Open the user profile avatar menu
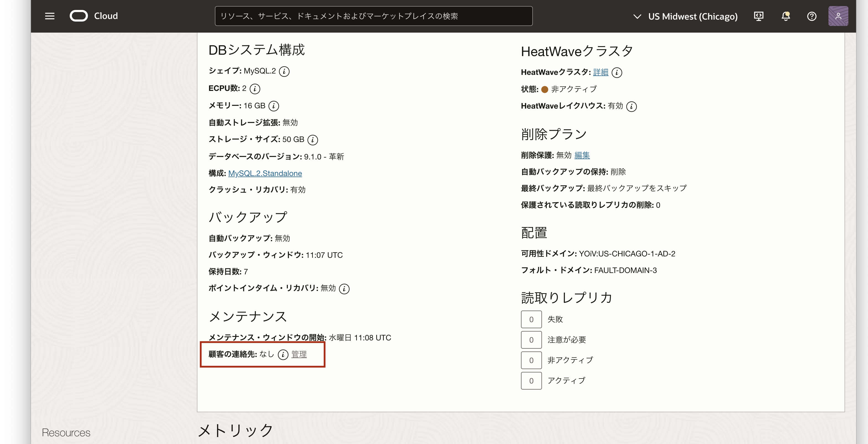 pyautogui.click(x=838, y=16)
